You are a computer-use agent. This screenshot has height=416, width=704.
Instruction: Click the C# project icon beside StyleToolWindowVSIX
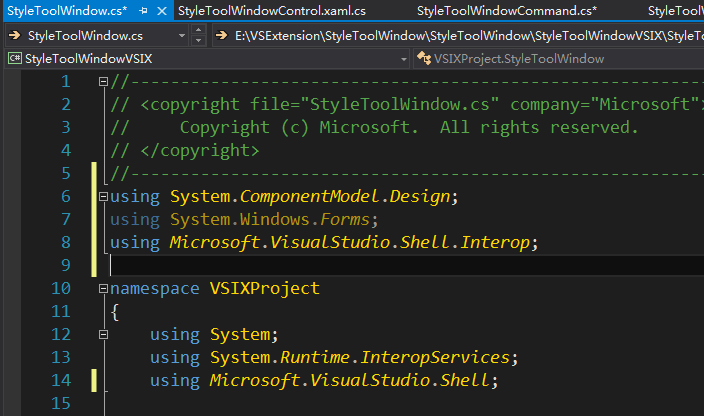[15, 59]
